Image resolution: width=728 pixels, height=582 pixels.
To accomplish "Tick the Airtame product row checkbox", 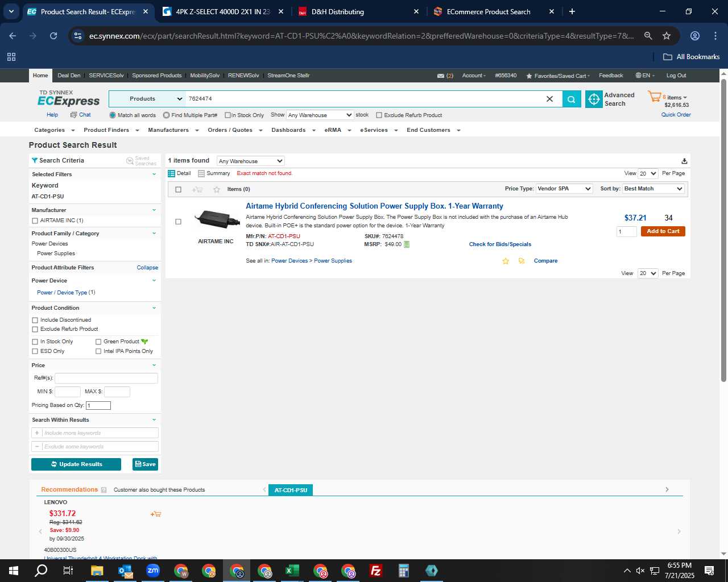I will (178, 222).
